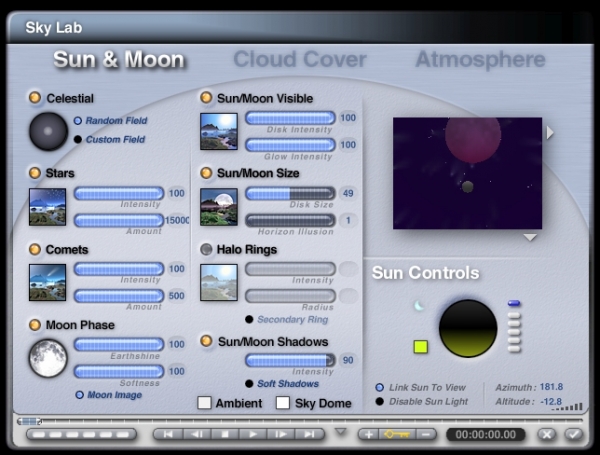
Task: Click the Sun/Moon Visible thumbnail
Action: [219, 131]
